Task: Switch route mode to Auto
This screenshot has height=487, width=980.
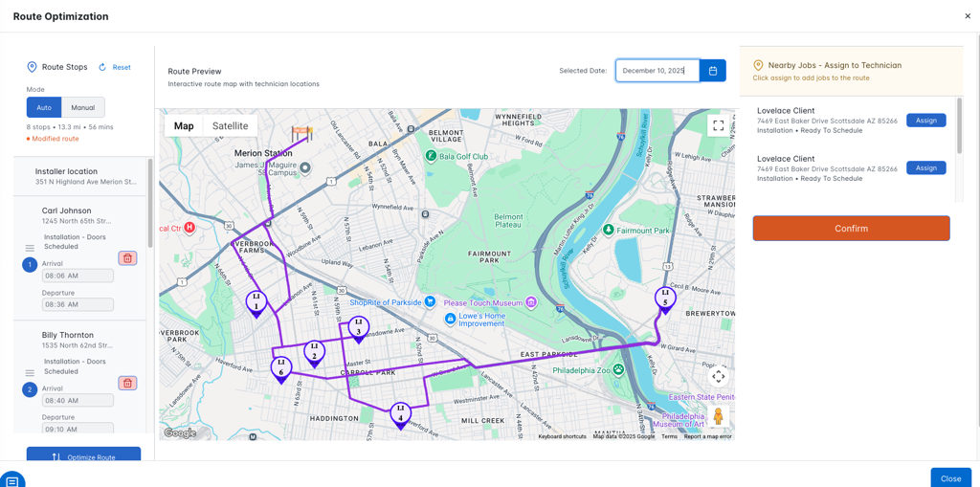Action: click(44, 108)
